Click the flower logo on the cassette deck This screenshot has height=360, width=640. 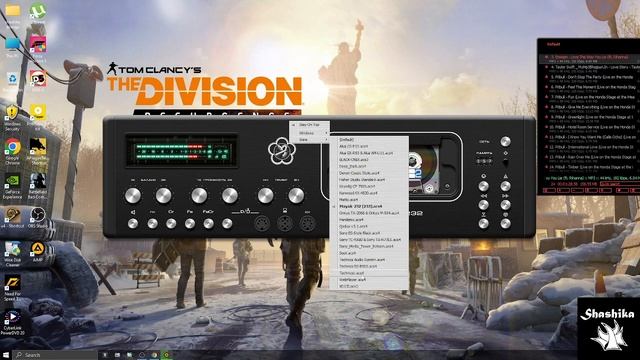[x=281, y=151]
